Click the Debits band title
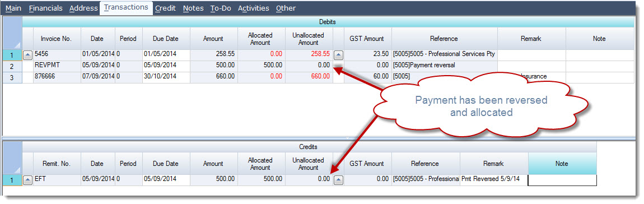Screen dimensions: 644x204 [328, 22]
